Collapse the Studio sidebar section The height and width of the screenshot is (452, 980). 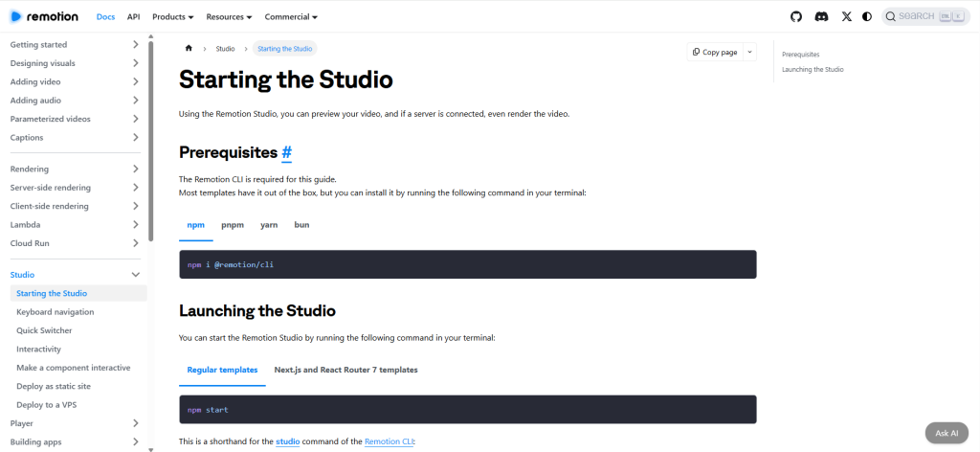click(x=75, y=275)
